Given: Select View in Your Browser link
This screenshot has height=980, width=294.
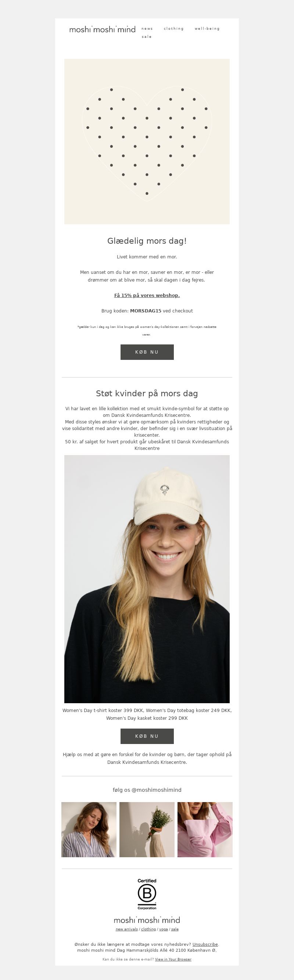Looking at the screenshot, I should click(x=173, y=959).
